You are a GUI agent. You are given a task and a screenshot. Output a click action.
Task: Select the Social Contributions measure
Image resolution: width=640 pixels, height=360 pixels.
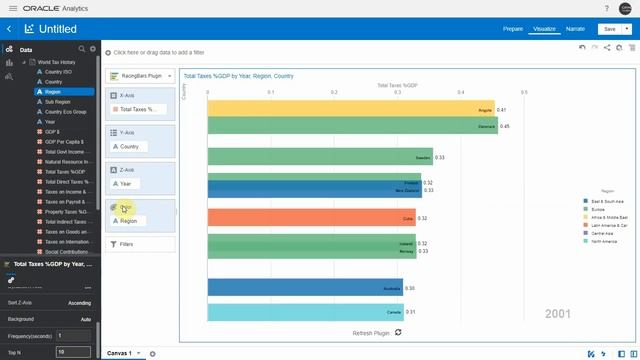point(66,252)
